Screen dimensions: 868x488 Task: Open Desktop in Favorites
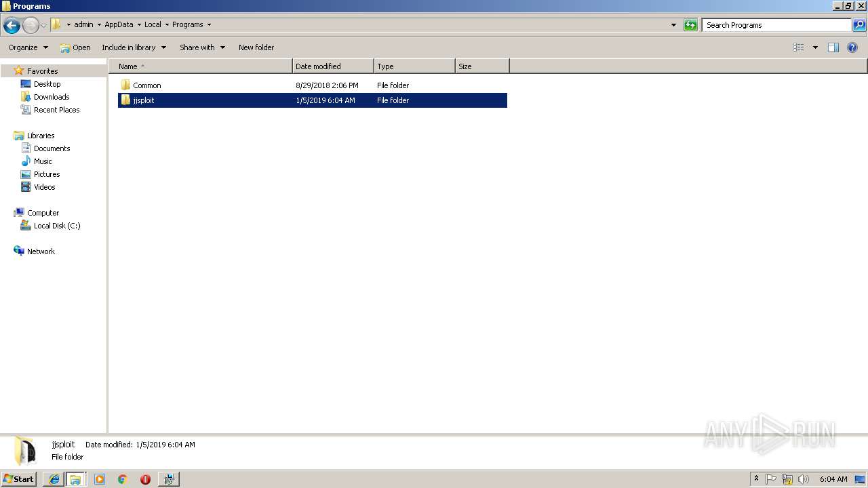click(x=47, y=84)
